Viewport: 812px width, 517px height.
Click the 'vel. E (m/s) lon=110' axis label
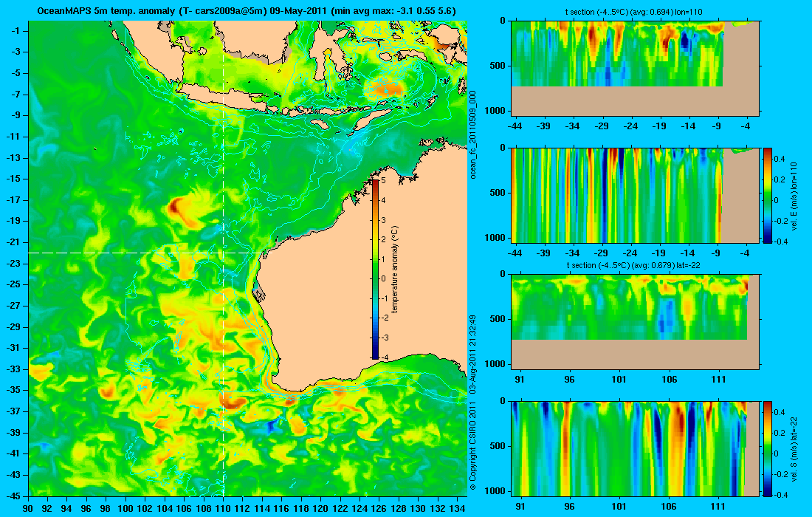(x=794, y=196)
